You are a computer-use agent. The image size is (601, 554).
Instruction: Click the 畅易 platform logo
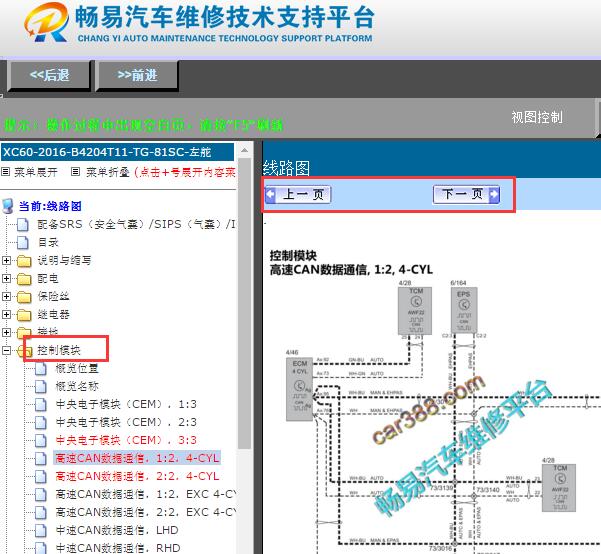pyautogui.click(x=47, y=22)
